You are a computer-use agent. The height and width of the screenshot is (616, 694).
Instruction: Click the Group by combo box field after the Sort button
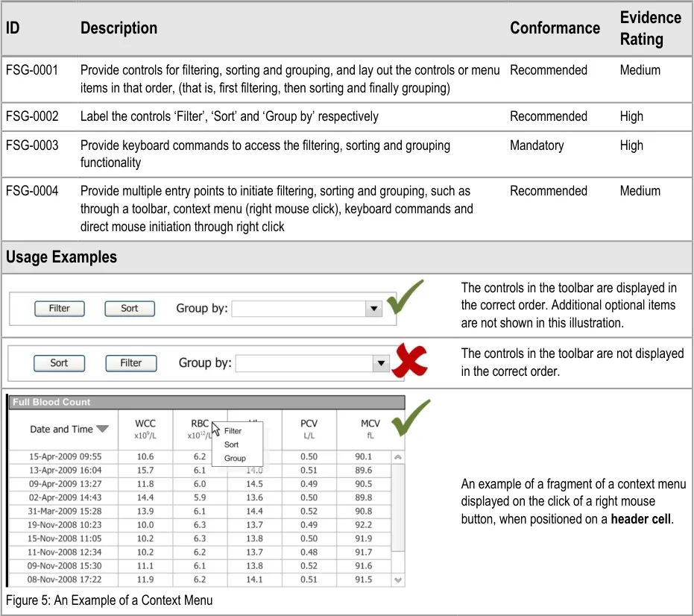point(298,309)
